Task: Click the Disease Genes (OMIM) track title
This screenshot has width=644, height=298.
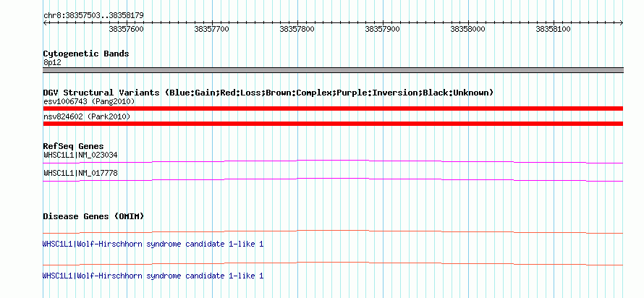Action: [x=93, y=216]
